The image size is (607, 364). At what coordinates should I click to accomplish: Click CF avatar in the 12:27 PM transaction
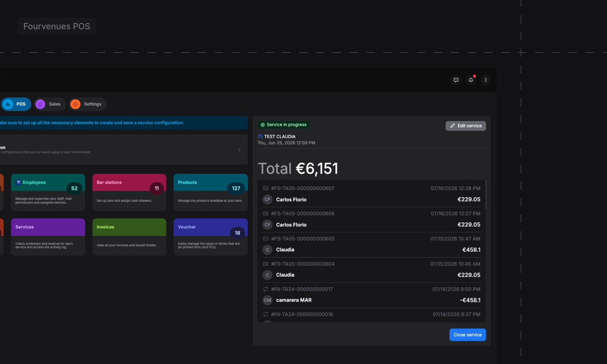(x=268, y=224)
